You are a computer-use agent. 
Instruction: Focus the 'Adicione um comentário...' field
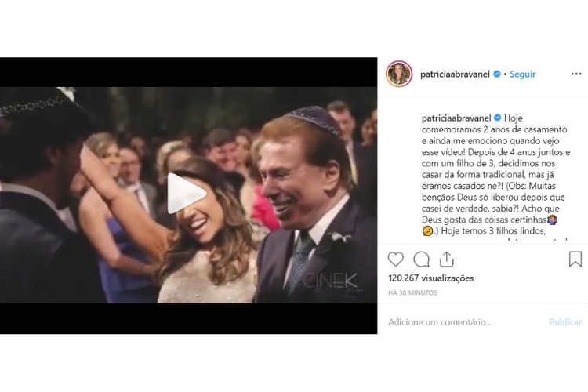(455, 322)
